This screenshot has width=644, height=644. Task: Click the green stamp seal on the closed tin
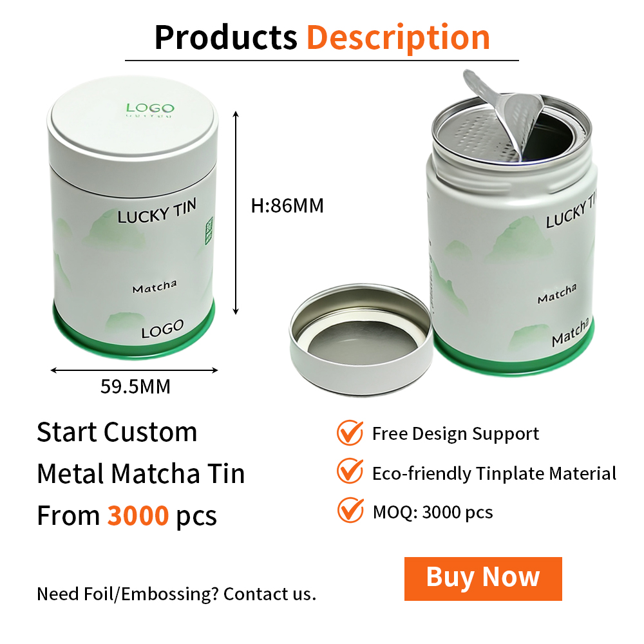(x=209, y=231)
